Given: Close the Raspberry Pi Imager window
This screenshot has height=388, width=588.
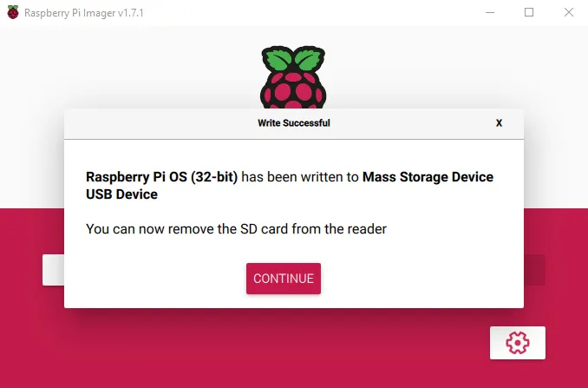Looking at the screenshot, I should coord(569,12).
